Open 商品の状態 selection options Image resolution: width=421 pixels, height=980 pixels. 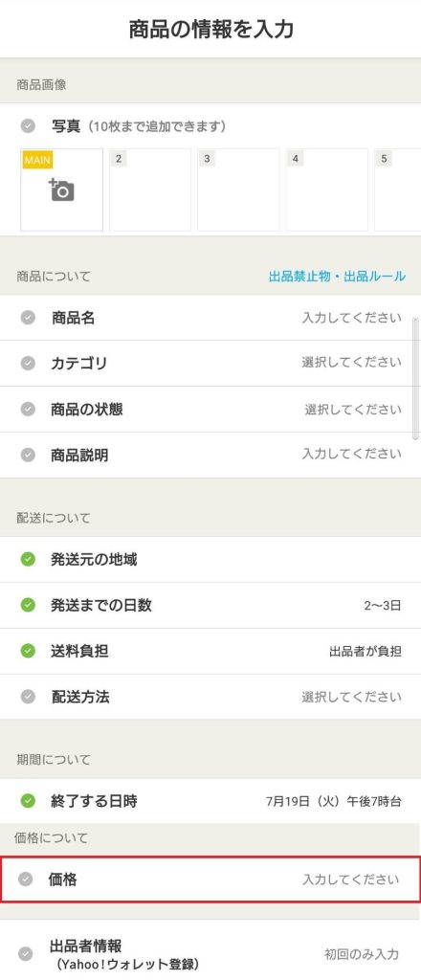coord(210,409)
